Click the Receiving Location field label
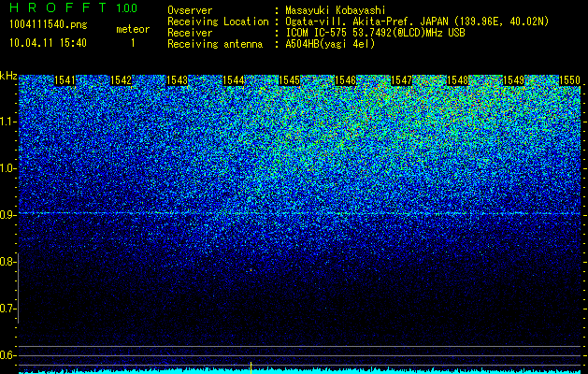 tap(218, 22)
